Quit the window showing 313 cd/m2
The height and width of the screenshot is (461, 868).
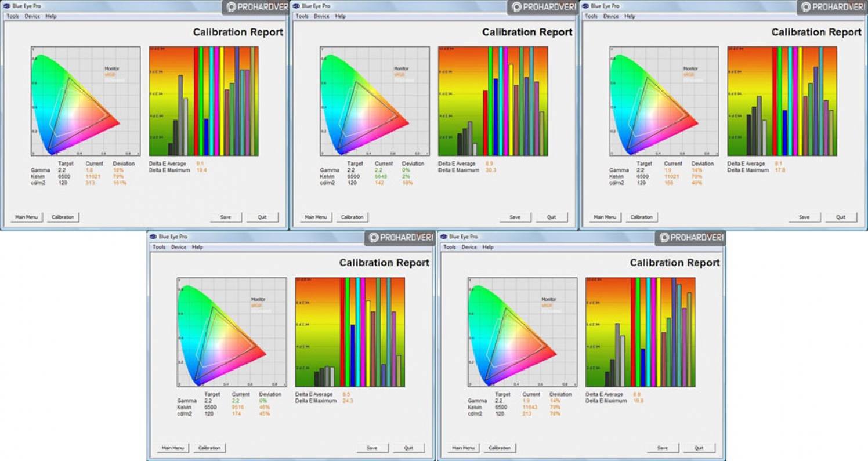pyautogui.click(x=262, y=217)
